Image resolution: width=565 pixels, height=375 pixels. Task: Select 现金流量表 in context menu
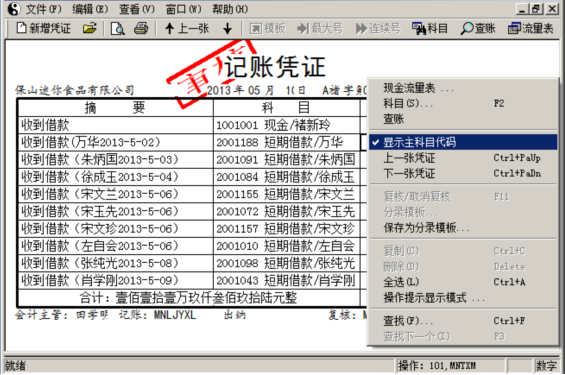coord(463,88)
